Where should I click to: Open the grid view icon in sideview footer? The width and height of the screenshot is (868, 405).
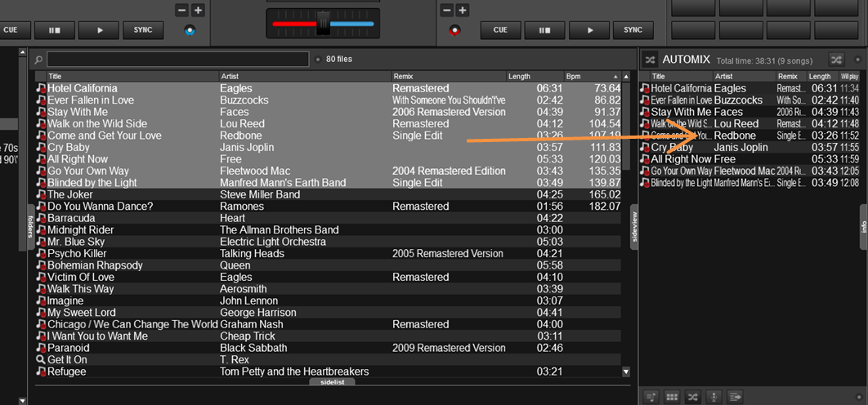pyautogui.click(x=672, y=397)
